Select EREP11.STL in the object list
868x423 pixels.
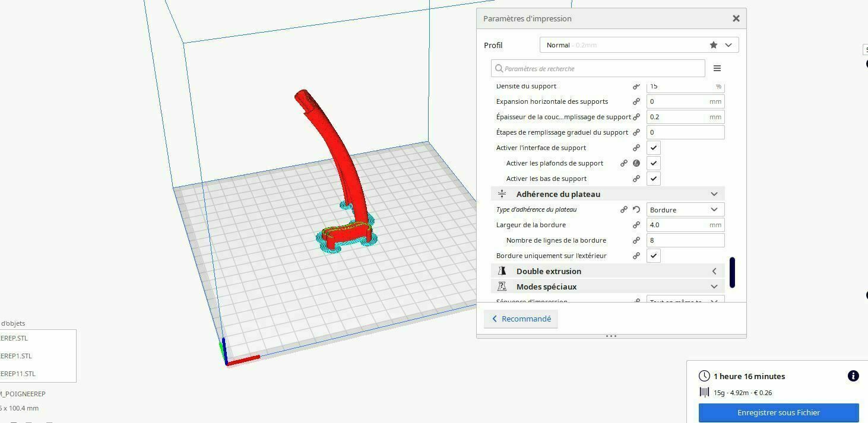point(18,374)
